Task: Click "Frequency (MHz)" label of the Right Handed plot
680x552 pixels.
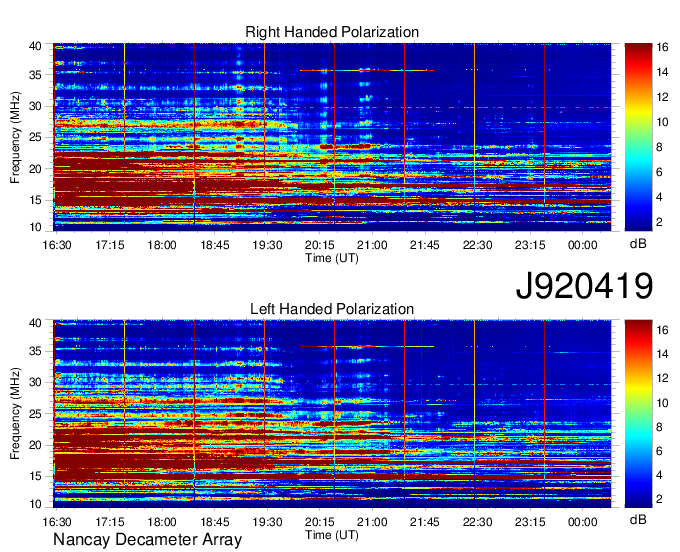Action: 15,137
